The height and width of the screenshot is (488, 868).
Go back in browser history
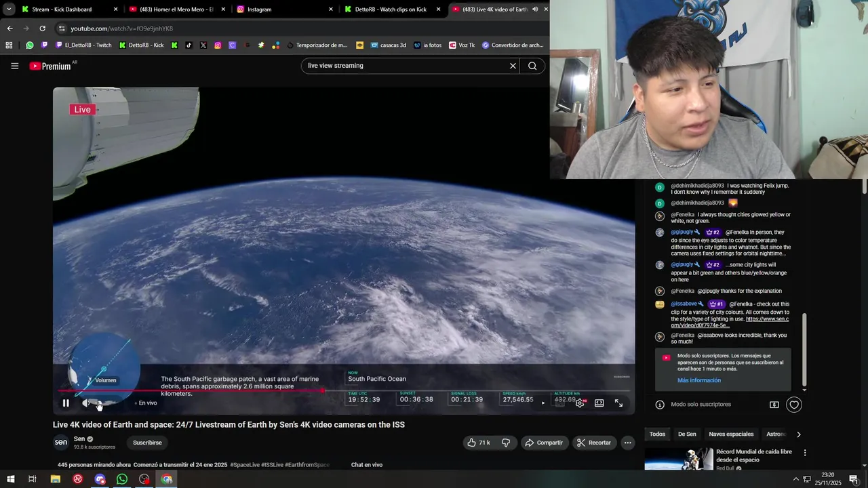[x=9, y=28]
